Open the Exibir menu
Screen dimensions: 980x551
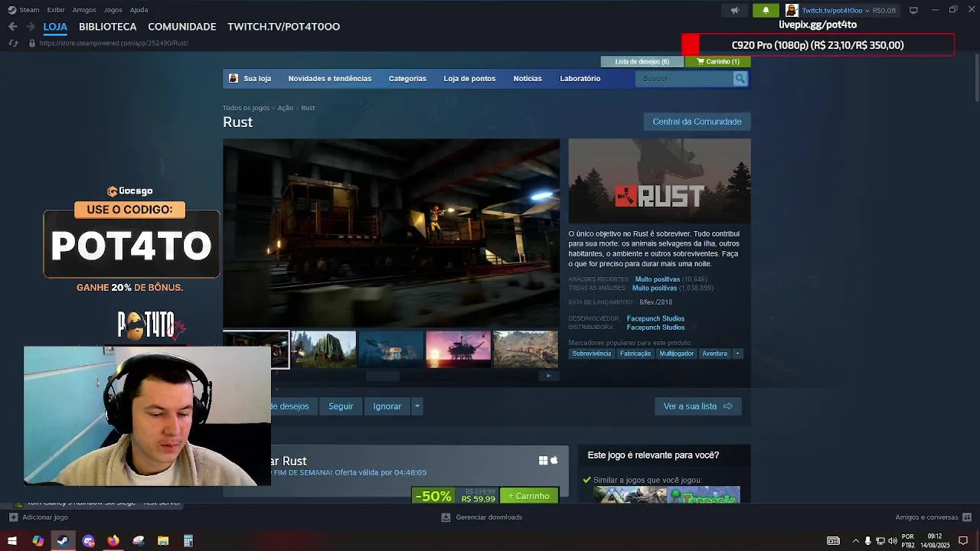coord(56,10)
